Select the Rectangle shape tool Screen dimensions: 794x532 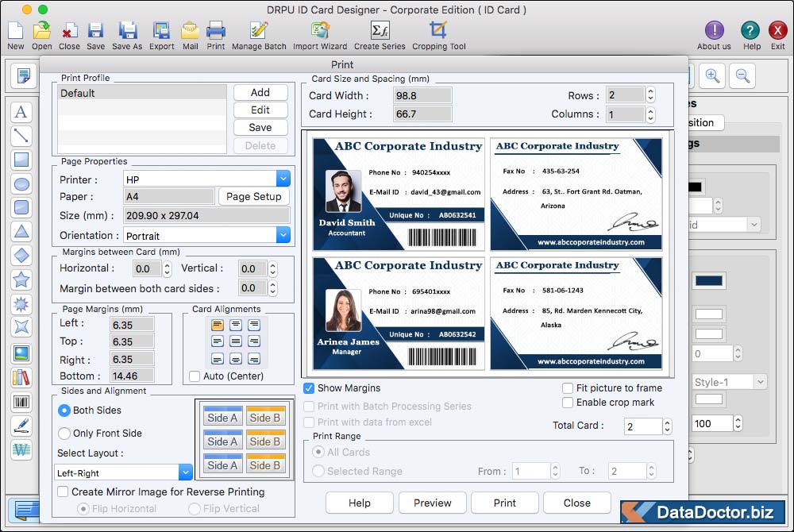(21, 160)
